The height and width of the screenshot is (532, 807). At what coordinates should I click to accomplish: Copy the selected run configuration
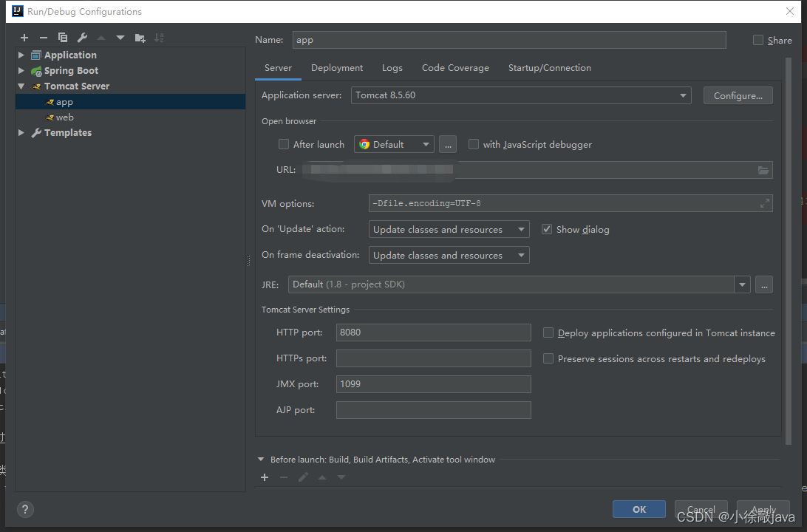coord(62,37)
